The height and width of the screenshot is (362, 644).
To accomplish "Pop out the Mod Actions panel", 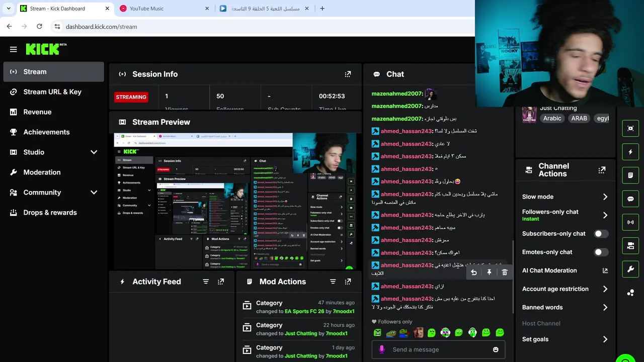I will (348, 282).
